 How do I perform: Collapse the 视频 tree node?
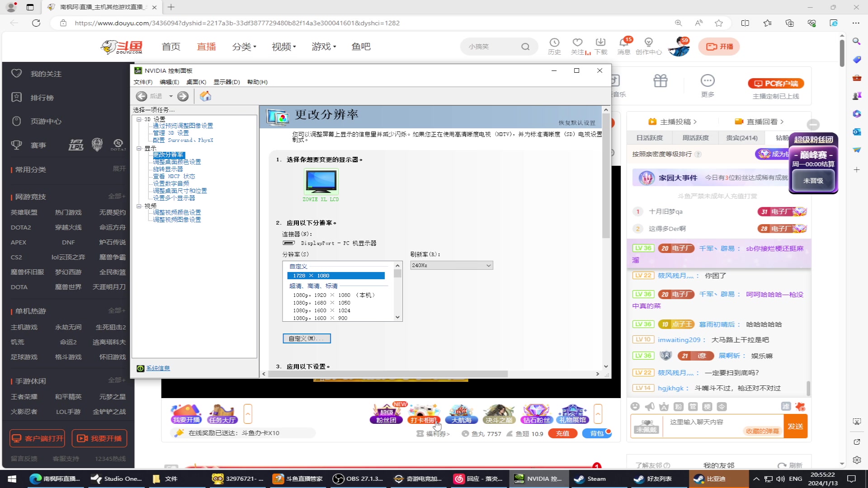[139, 206]
